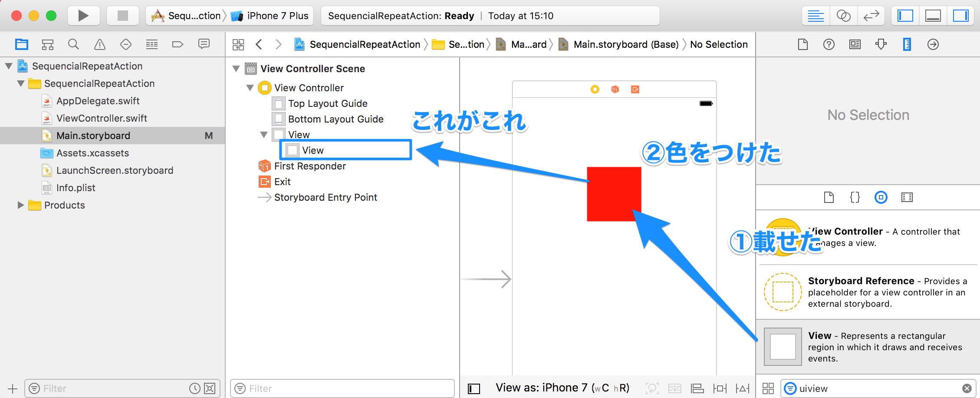The image size is (980, 398).
Task: Select First Responder in outline
Action: [310, 166]
